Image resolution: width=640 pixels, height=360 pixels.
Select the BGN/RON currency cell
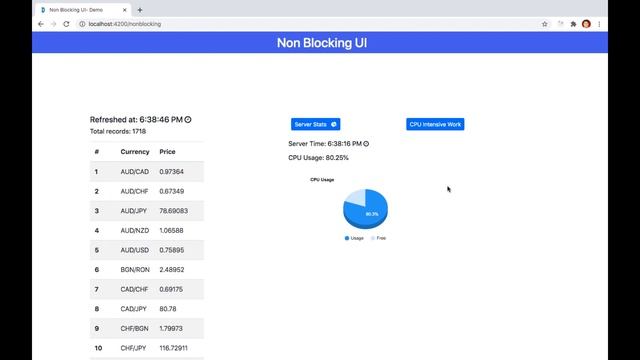(135, 269)
